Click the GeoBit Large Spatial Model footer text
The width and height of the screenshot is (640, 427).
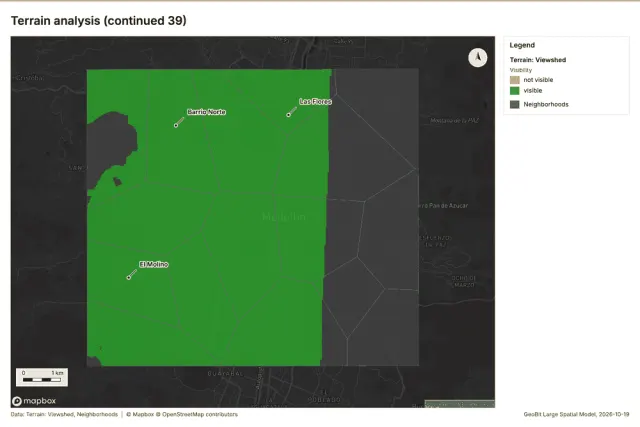pyautogui.click(x=576, y=414)
